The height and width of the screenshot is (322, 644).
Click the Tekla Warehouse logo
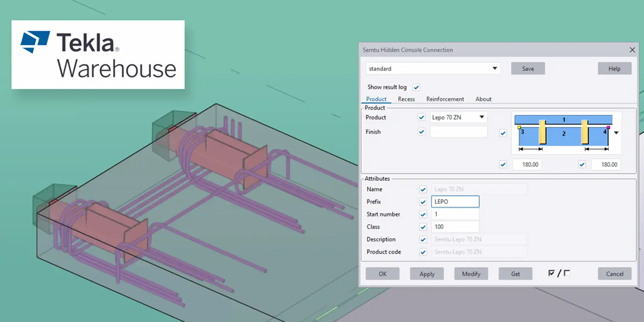[98, 54]
